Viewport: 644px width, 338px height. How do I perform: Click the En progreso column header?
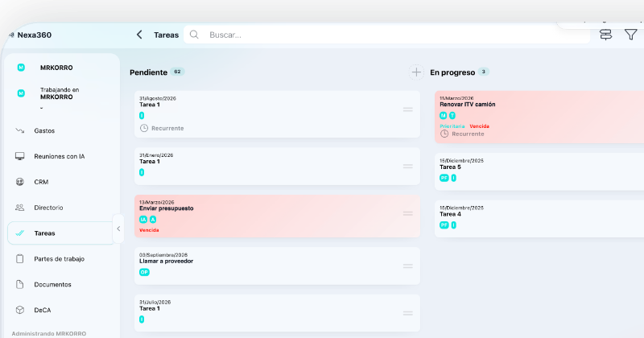pos(452,72)
